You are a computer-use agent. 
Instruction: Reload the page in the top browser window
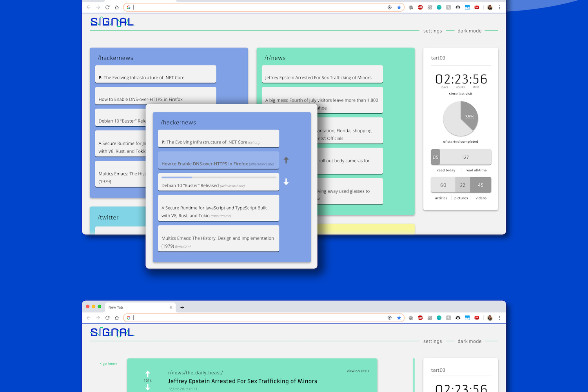pos(107,7)
